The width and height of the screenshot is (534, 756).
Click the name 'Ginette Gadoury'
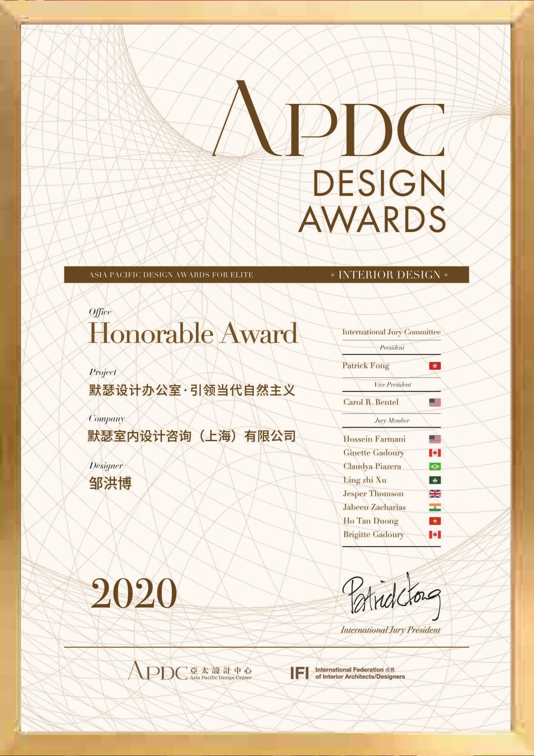coord(374,453)
